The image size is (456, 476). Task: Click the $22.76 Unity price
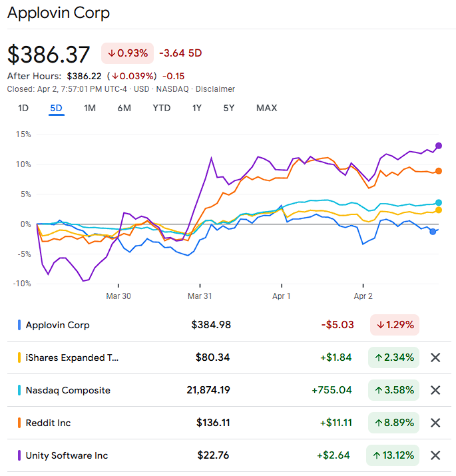click(213, 455)
